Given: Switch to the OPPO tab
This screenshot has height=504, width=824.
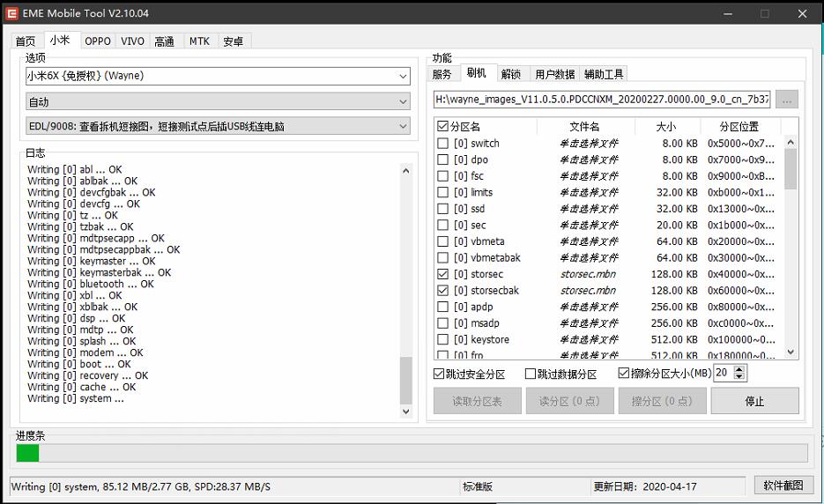Looking at the screenshot, I should coord(98,41).
